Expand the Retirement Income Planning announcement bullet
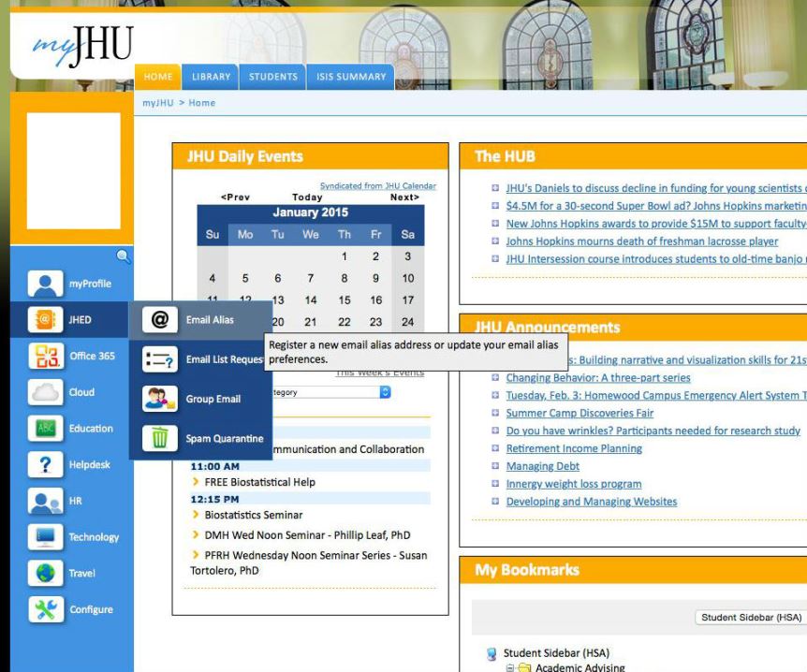The width and height of the screenshot is (807, 672). point(495,448)
